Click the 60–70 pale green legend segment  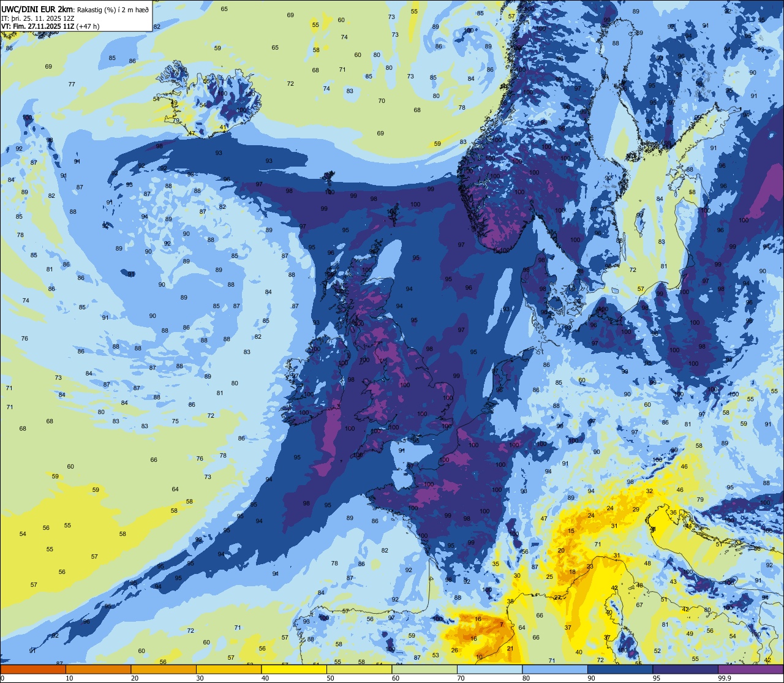(x=424, y=669)
